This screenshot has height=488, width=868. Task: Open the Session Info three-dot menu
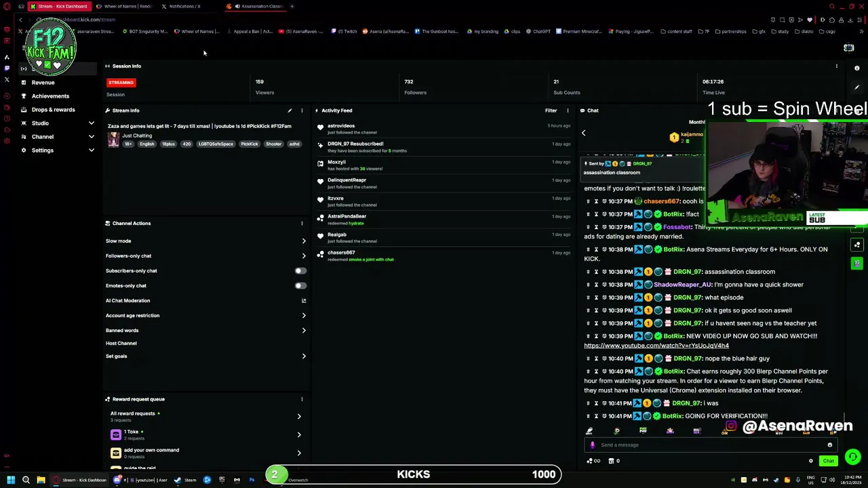(x=836, y=66)
